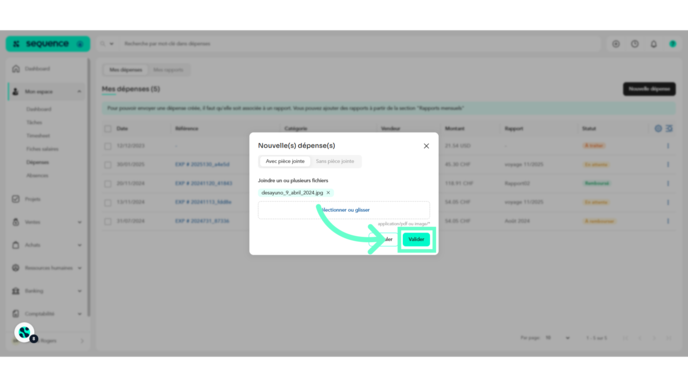Expand the Banking menu chevron
Screen dimensions: 688x387
[x=79, y=291]
